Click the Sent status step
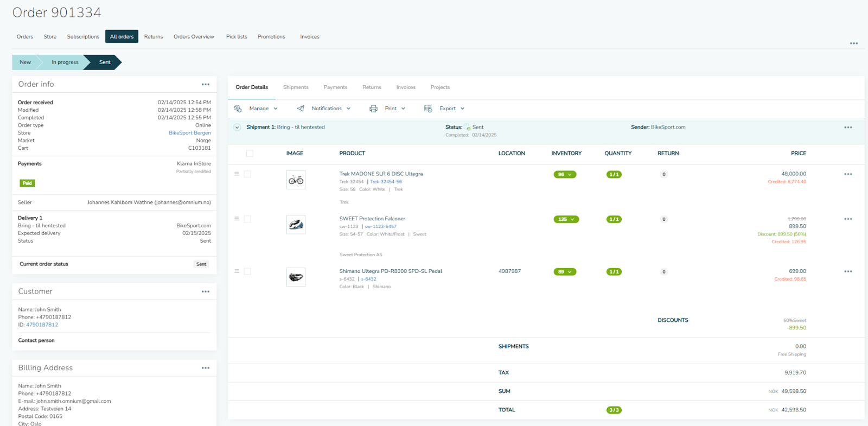This screenshot has height=426, width=868. pos(105,62)
